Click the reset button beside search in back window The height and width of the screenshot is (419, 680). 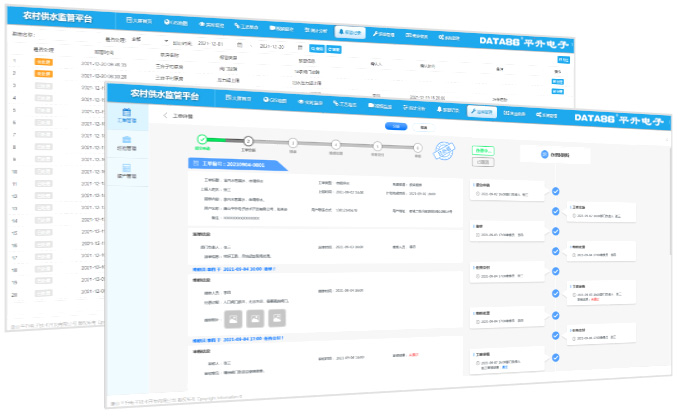(x=333, y=49)
